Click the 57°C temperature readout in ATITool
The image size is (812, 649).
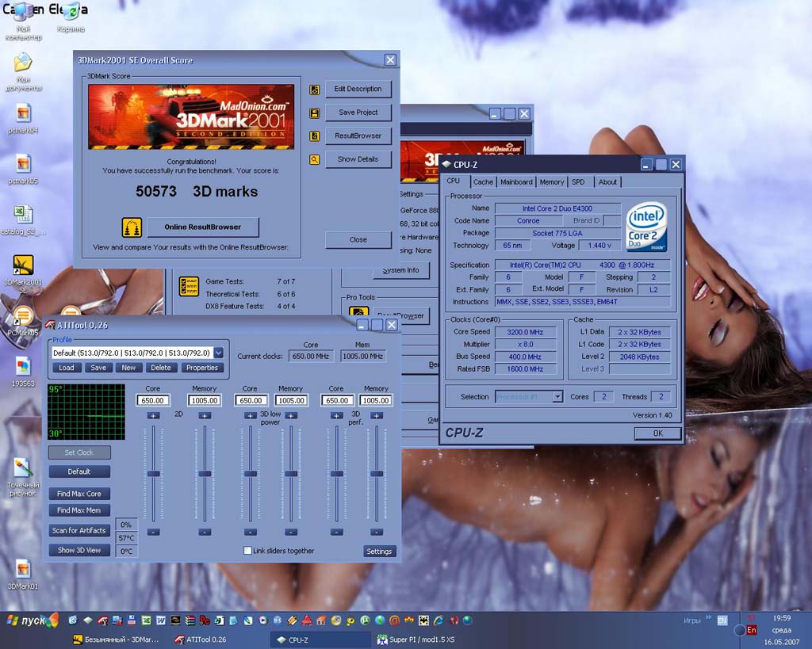(x=126, y=538)
